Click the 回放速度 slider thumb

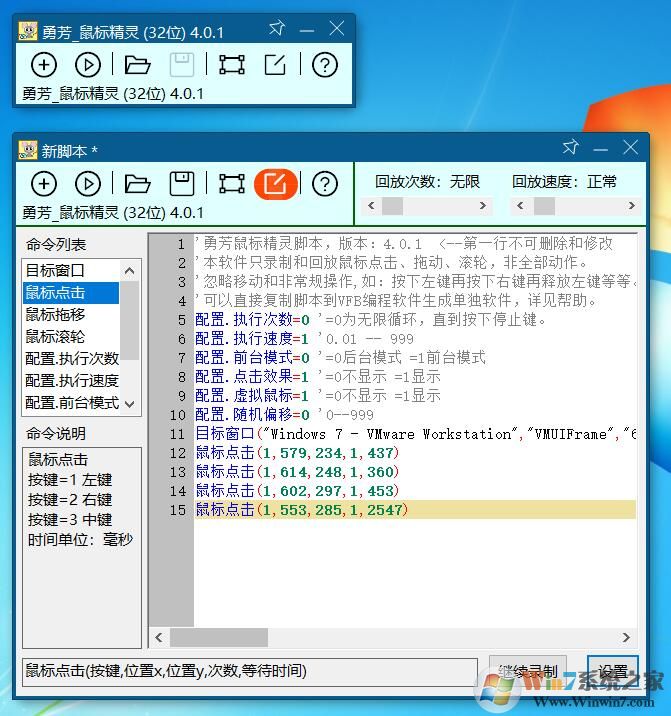tap(544, 206)
